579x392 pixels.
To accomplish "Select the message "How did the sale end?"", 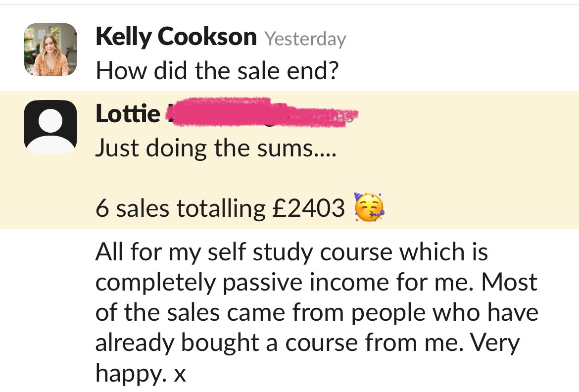I will pos(217,71).
